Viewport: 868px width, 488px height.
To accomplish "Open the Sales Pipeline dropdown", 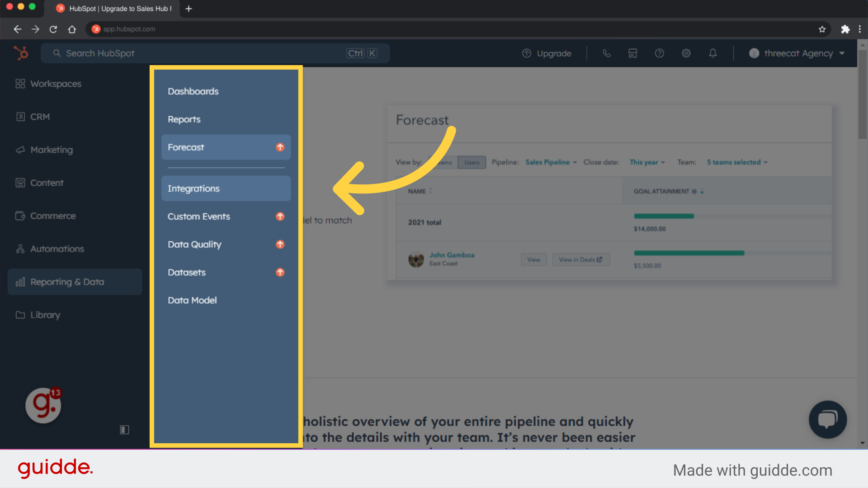I will [x=551, y=162].
